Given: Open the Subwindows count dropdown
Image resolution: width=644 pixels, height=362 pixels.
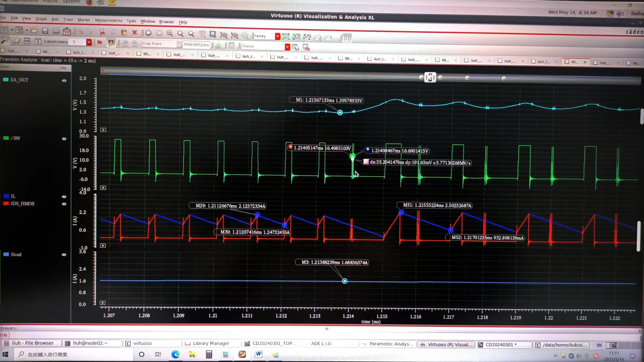Looking at the screenshot, I should pos(89,42).
